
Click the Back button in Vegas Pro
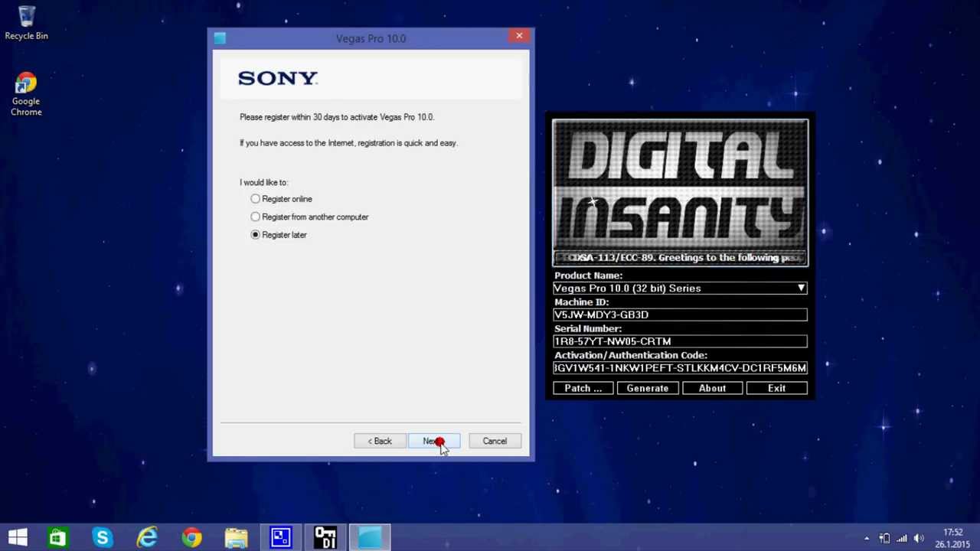[380, 441]
